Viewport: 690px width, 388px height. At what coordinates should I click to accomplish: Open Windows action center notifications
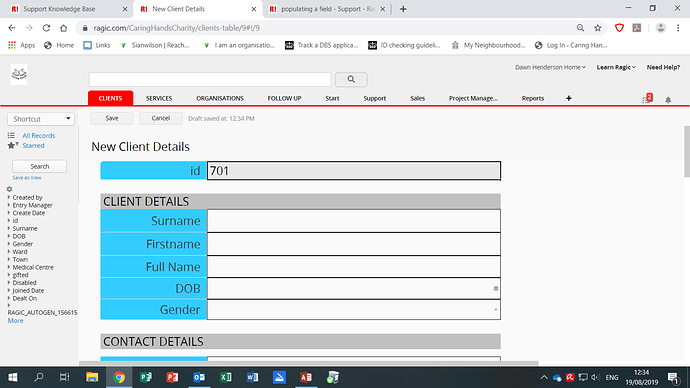point(673,377)
